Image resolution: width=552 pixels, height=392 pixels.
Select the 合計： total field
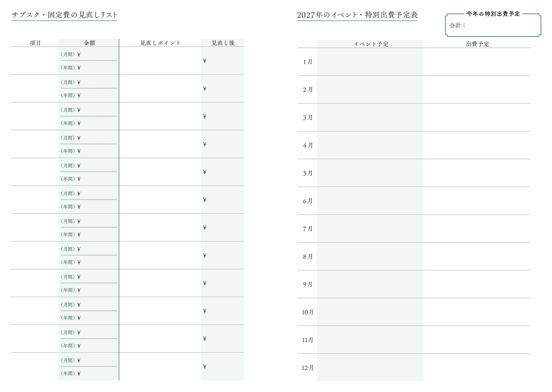click(x=493, y=25)
